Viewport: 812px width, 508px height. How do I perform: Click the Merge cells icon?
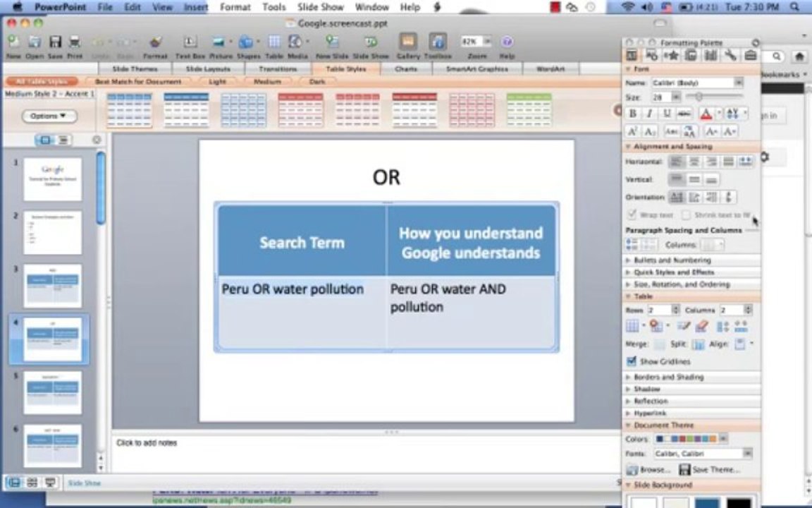[659, 344]
